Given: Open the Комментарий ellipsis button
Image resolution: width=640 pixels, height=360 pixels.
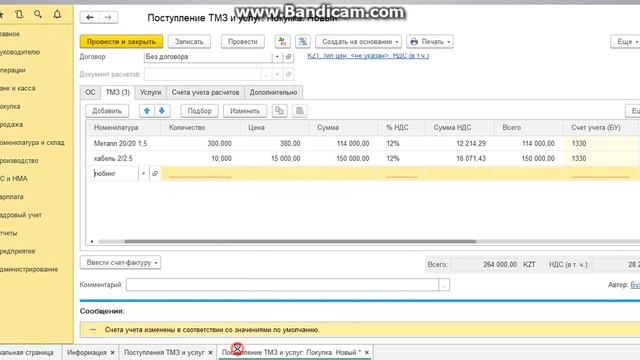Looking at the screenshot, I should click(444, 285).
